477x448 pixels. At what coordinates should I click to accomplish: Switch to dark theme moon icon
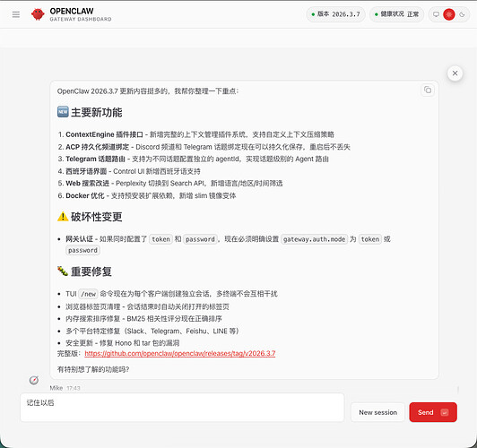click(x=462, y=14)
